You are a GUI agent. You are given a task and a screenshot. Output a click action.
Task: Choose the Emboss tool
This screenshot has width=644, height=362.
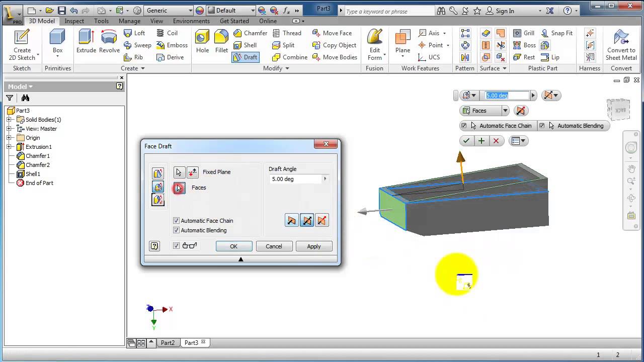(172, 45)
